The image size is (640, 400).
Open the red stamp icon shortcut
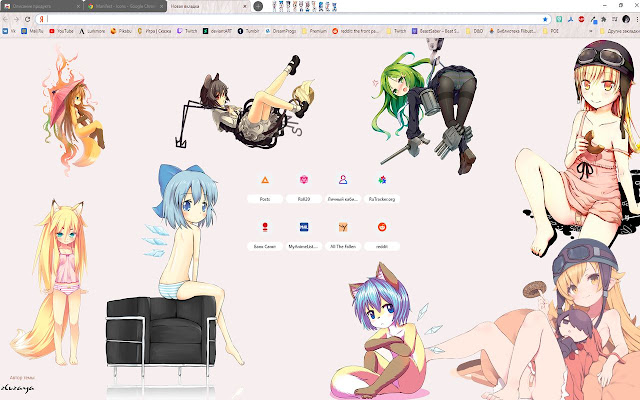tap(265, 227)
